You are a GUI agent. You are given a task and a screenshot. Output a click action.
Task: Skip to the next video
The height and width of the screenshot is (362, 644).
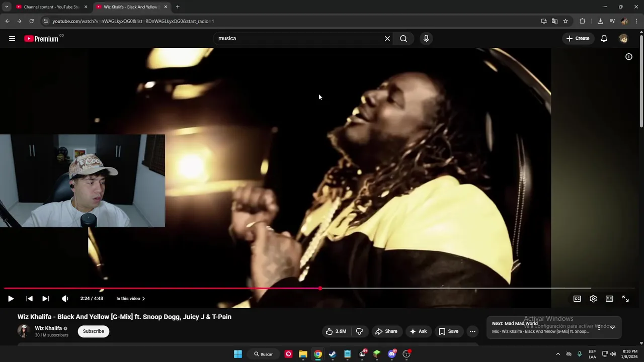(x=45, y=299)
